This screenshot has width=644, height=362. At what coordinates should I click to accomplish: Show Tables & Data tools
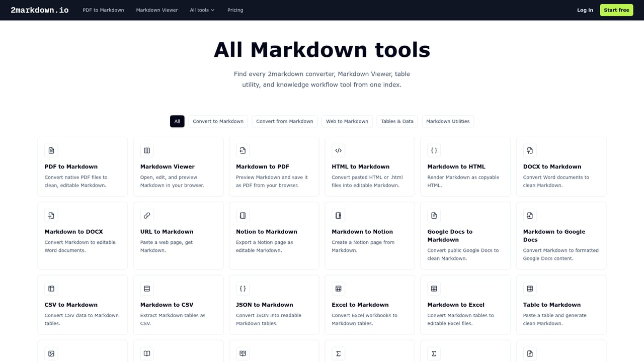click(397, 121)
